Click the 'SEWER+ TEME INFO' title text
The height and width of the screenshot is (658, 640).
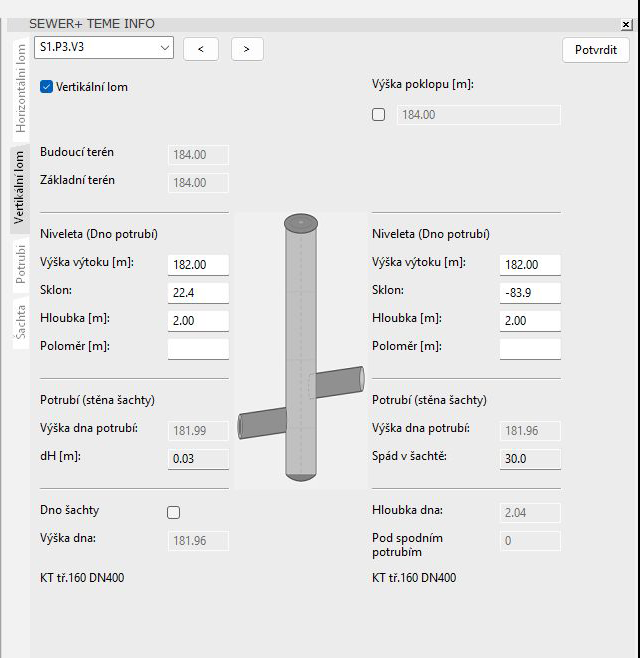(x=92, y=24)
